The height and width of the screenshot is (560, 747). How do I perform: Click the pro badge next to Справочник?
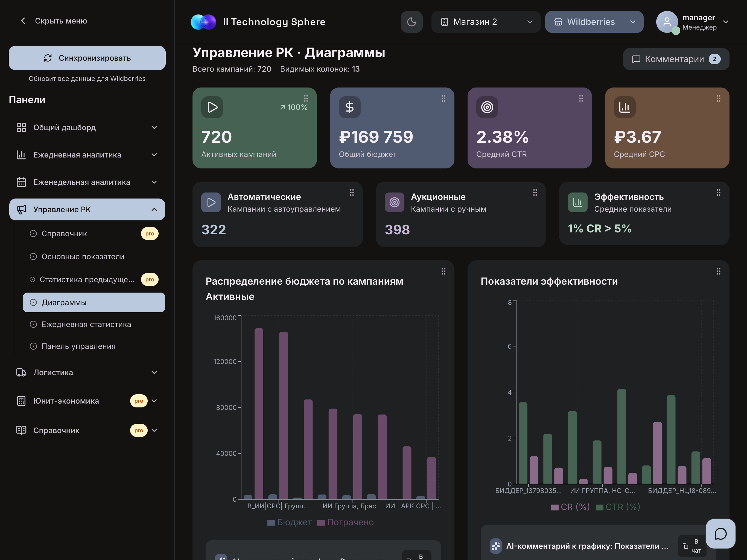tap(150, 234)
